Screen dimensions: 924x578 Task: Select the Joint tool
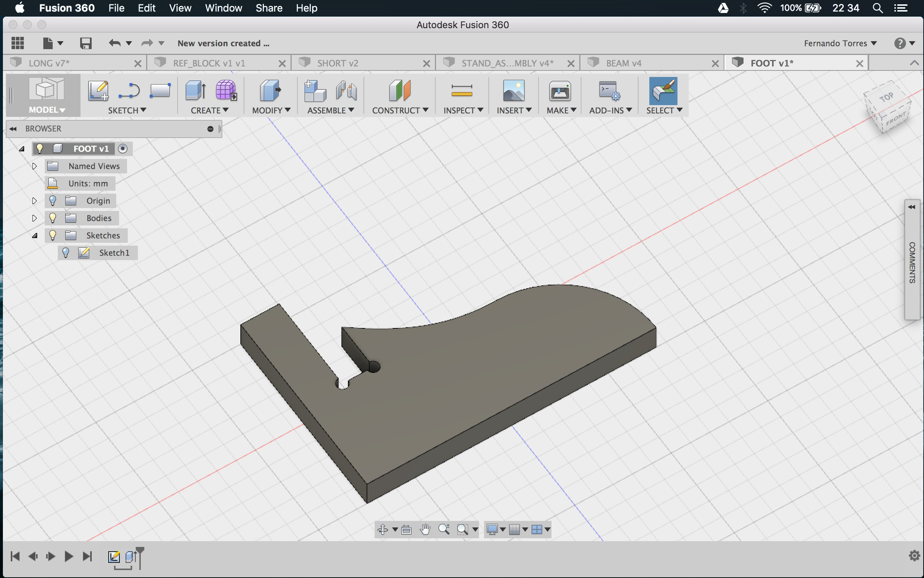346,91
